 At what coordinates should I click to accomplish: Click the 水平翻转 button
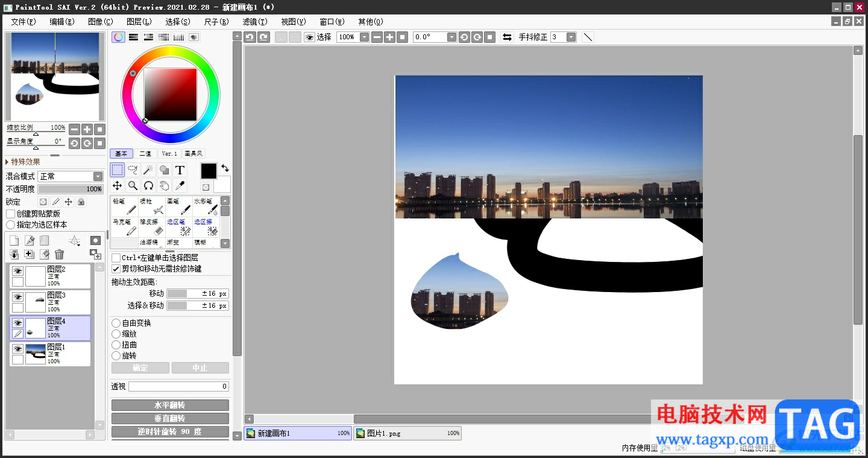coord(170,405)
